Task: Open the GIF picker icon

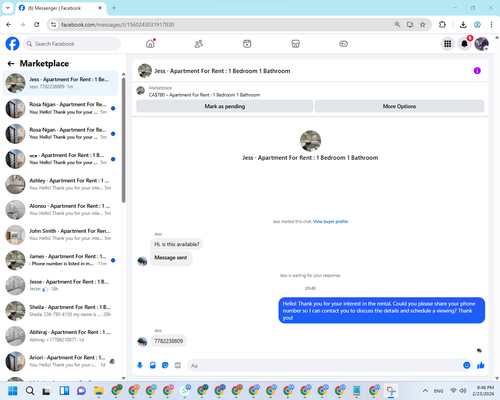Action: (178, 365)
